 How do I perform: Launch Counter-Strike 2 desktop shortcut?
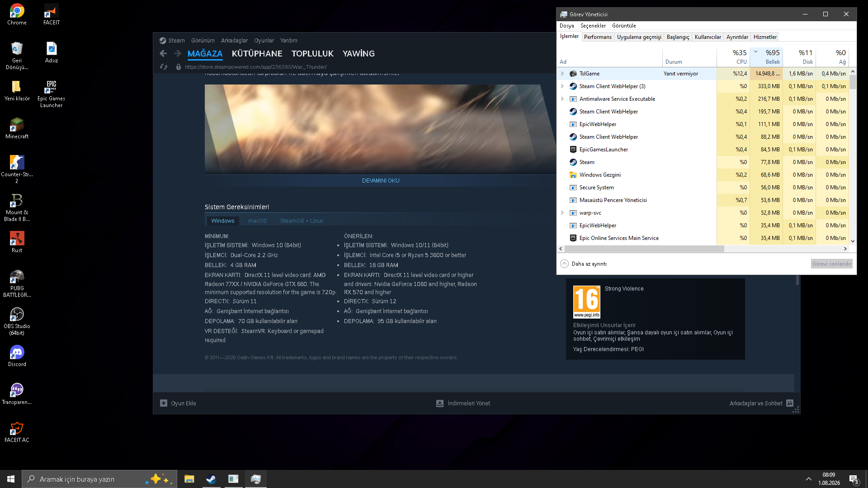(x=17, y=169)
